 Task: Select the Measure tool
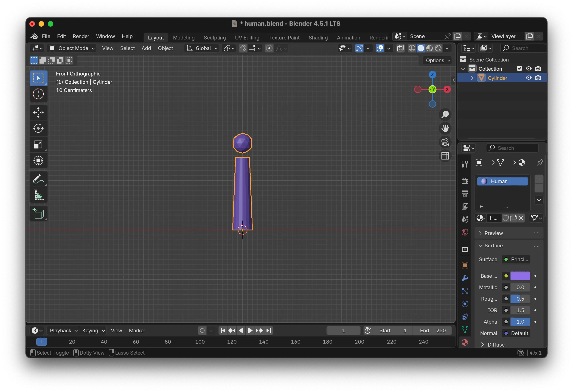39,195
